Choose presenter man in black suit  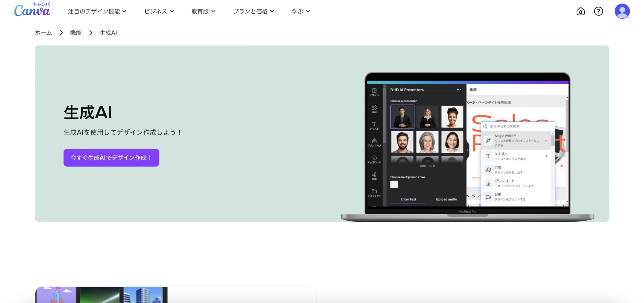[x=402, y=117]
